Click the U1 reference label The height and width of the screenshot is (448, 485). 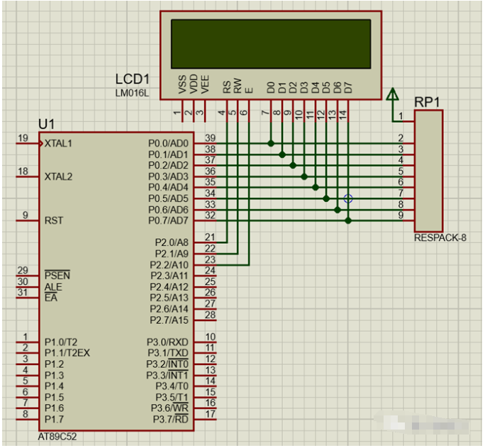pos(47,124)
